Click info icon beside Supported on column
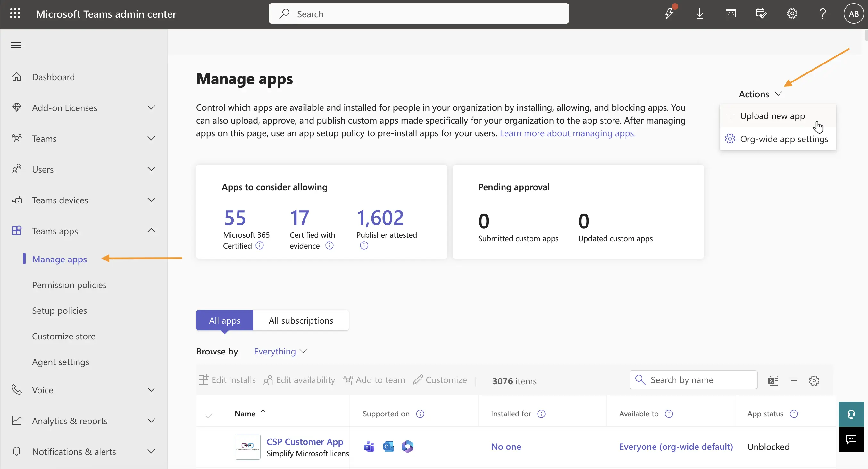Screen dimensions: 868x469 point(420,414)
